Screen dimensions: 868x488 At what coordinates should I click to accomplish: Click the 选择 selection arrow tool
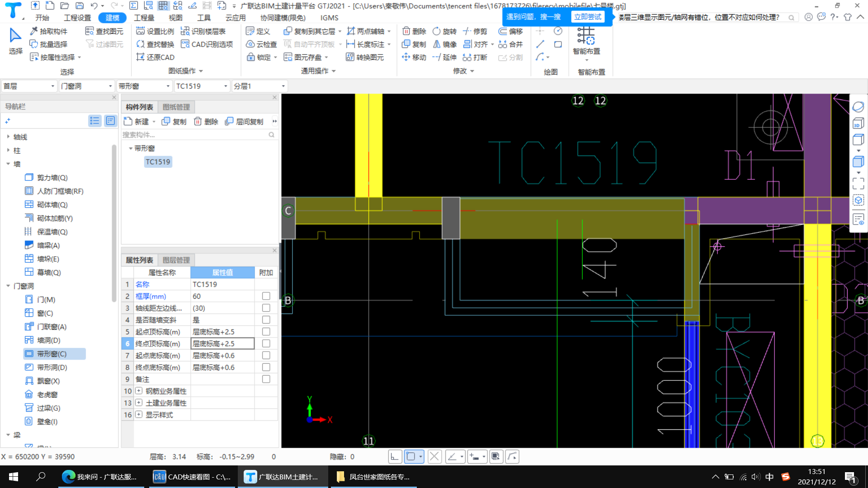pyautogui.click(x=15, y=41)
